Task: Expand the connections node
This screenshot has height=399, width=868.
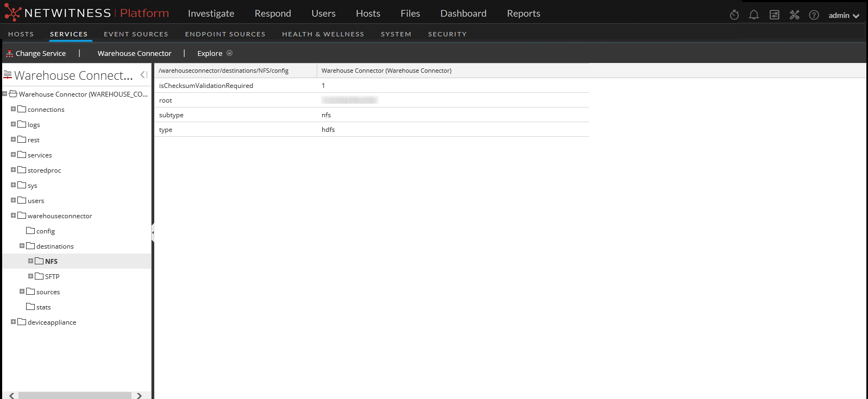Action: pos(13,109)
